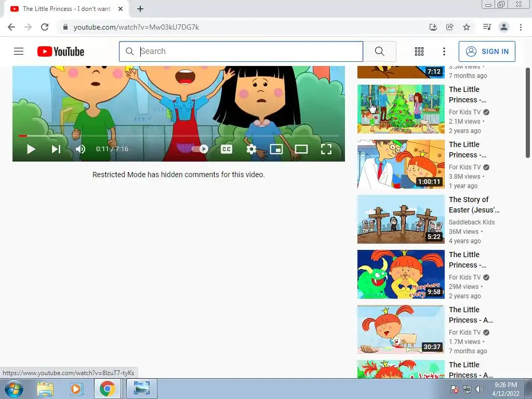The height and width of the screenshot is (399, 532).
Task: Open a new browser tab
Action: tap(140, 9)
